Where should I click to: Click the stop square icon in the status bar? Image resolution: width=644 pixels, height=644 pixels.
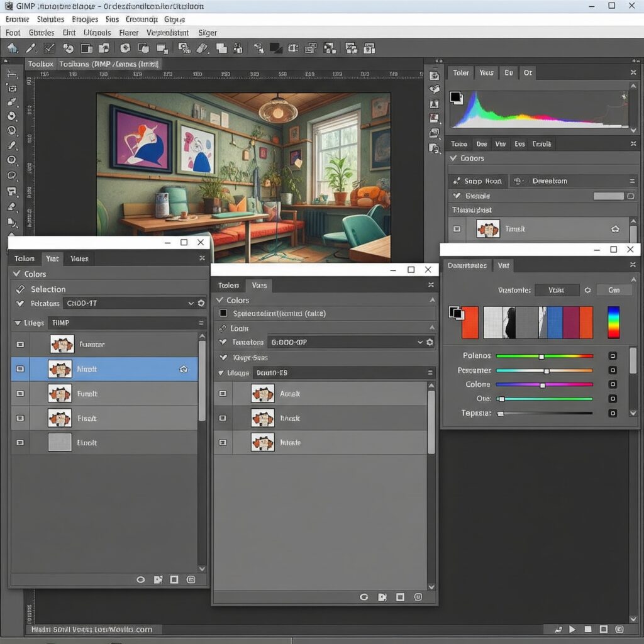(588, 629)
